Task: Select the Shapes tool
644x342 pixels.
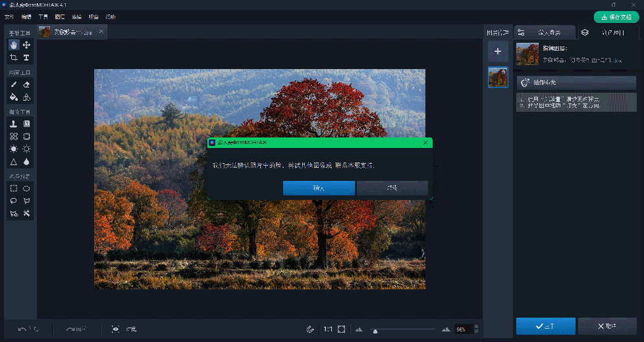Action: pos(26,97)
